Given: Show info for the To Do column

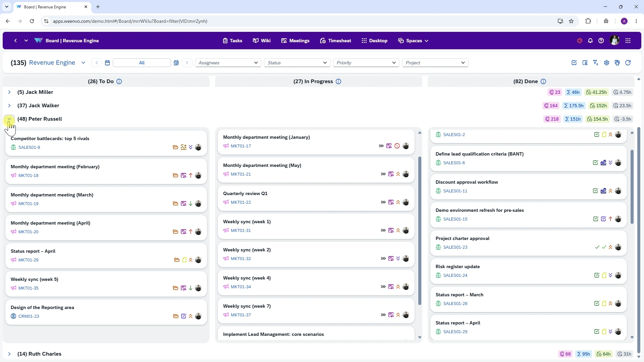Looking at the screenshot, I should click(x=119, y=81).
